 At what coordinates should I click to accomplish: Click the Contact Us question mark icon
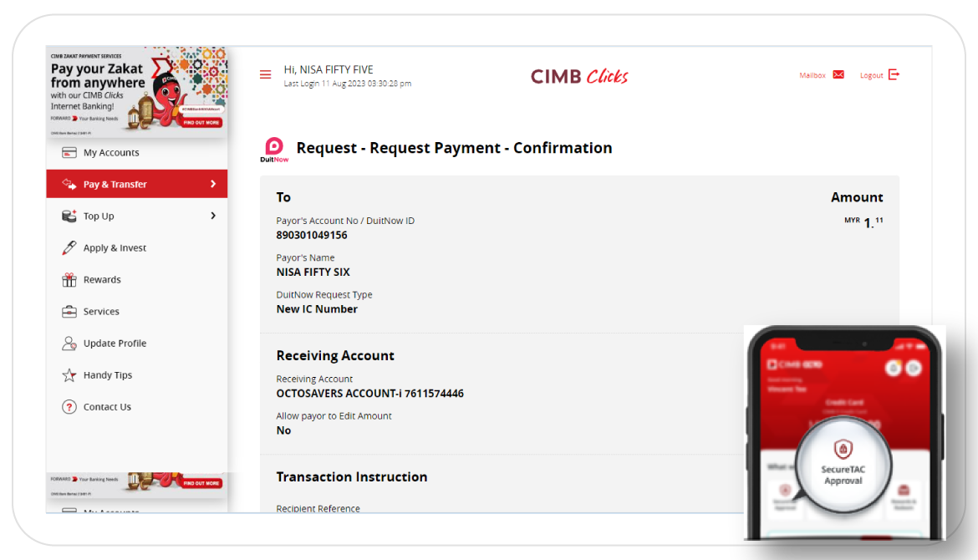click(x=69, y=407)
